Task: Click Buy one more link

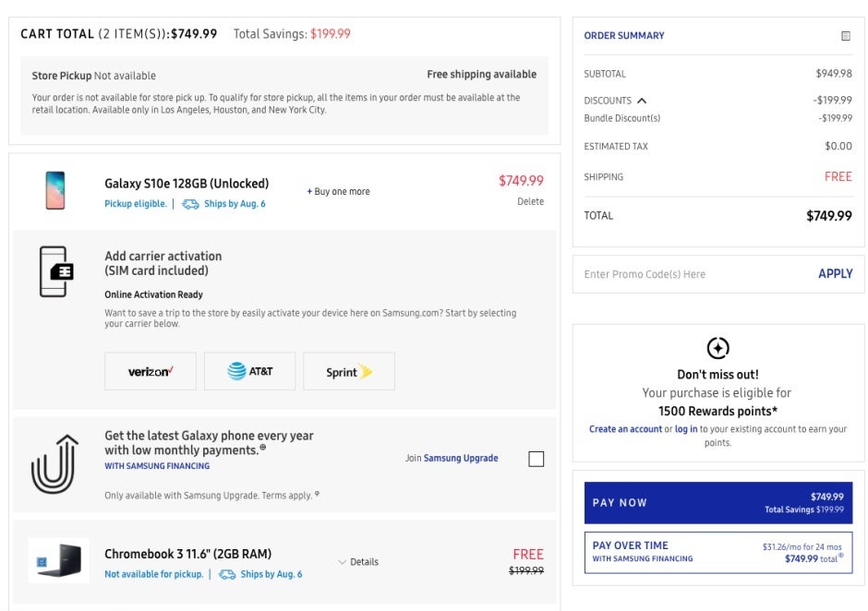Action: (338, 191)
